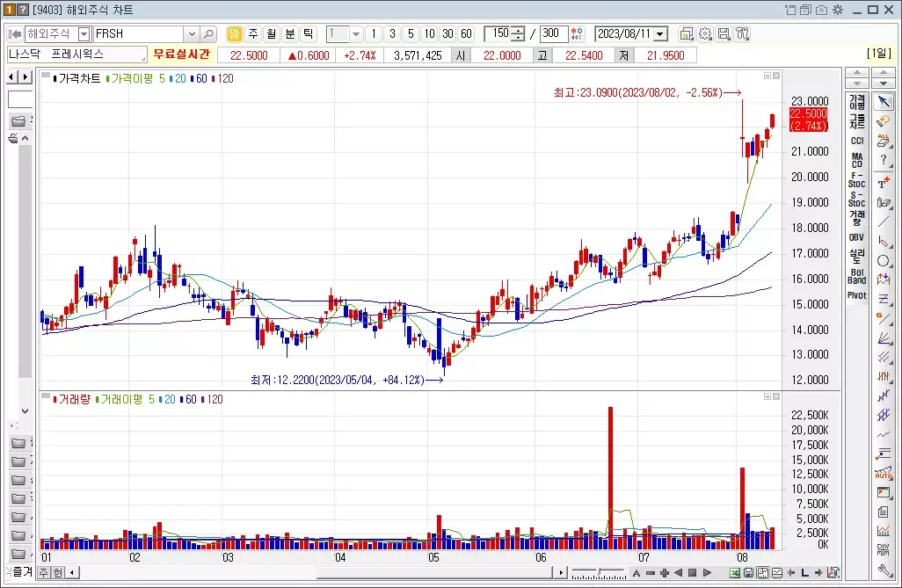This screenshot has width=902, height=588.
Task: Click the save chart floppy icon in top toolbar
Action: [724, 34]
